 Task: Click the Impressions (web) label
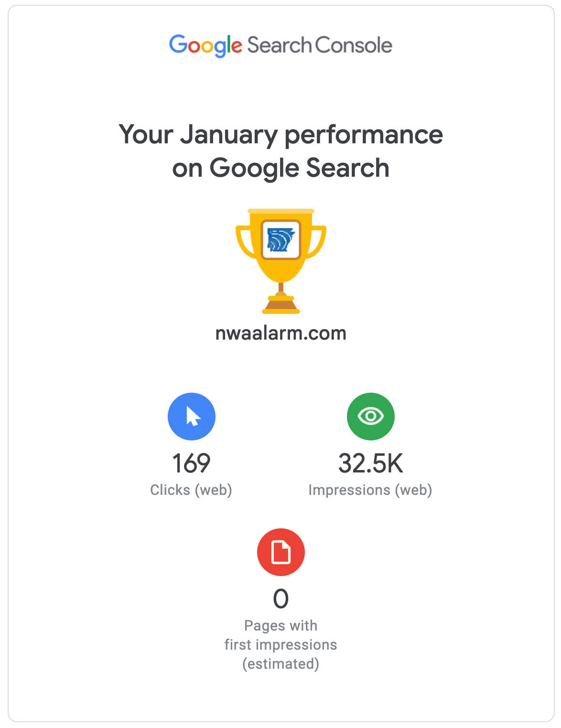[x=370, y=490]
